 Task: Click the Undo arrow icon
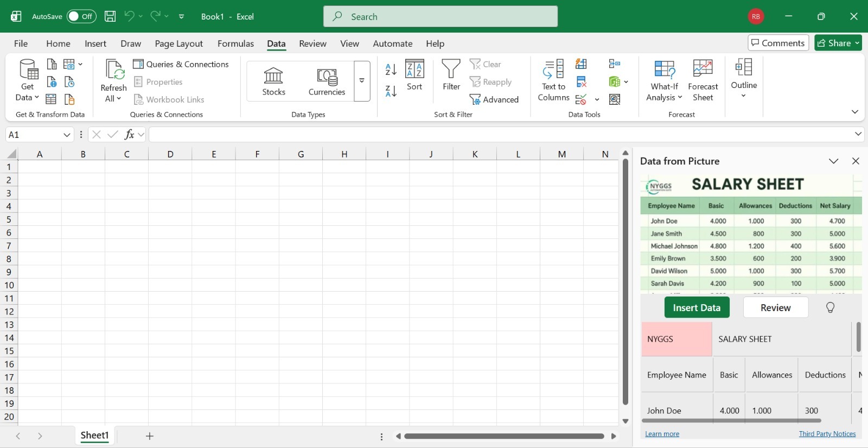[x=129, y=16]
